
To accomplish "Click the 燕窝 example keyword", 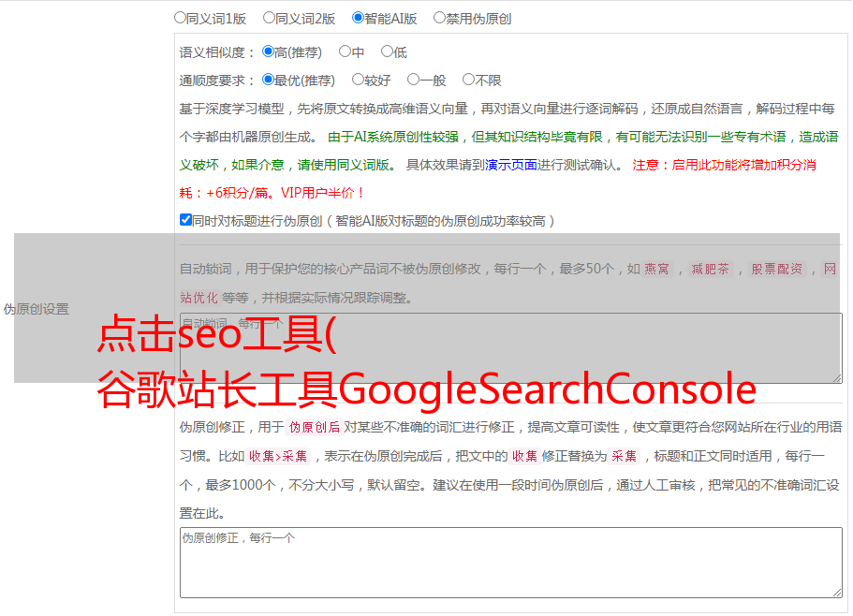I will coord(657,269).
